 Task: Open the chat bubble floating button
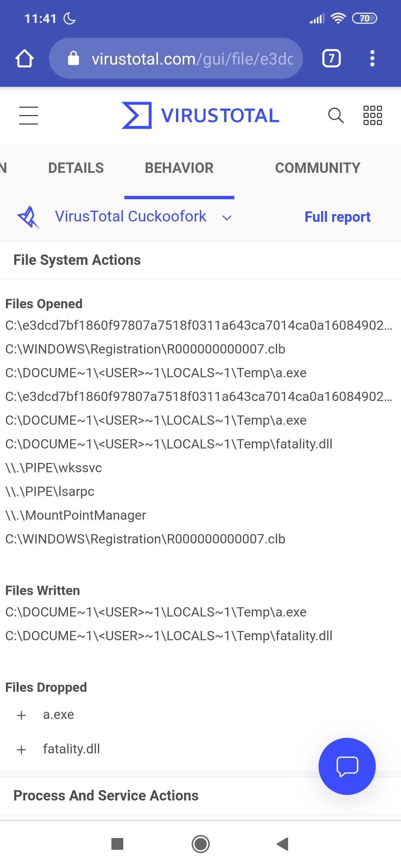(x=347, y=766)
